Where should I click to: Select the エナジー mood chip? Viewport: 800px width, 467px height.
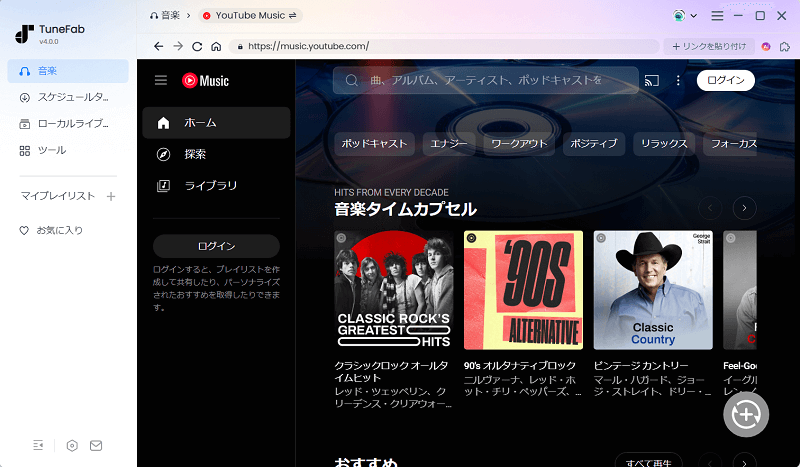tap(449, 143)
